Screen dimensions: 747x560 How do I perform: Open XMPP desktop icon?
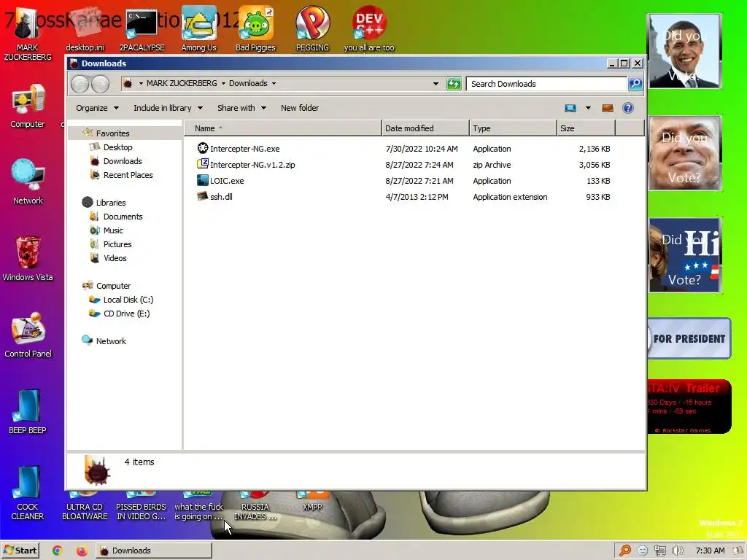pos(312,502)
